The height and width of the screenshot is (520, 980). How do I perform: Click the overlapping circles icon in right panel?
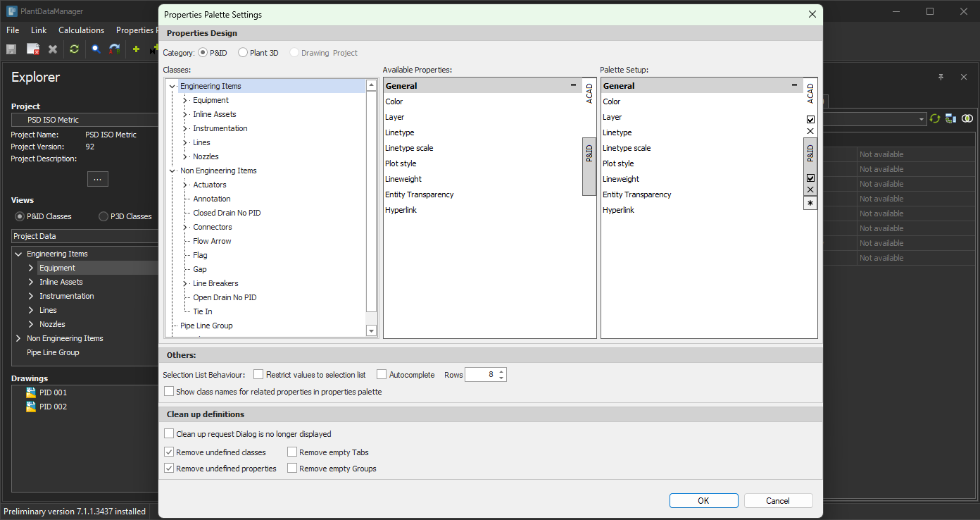(967, 119)
